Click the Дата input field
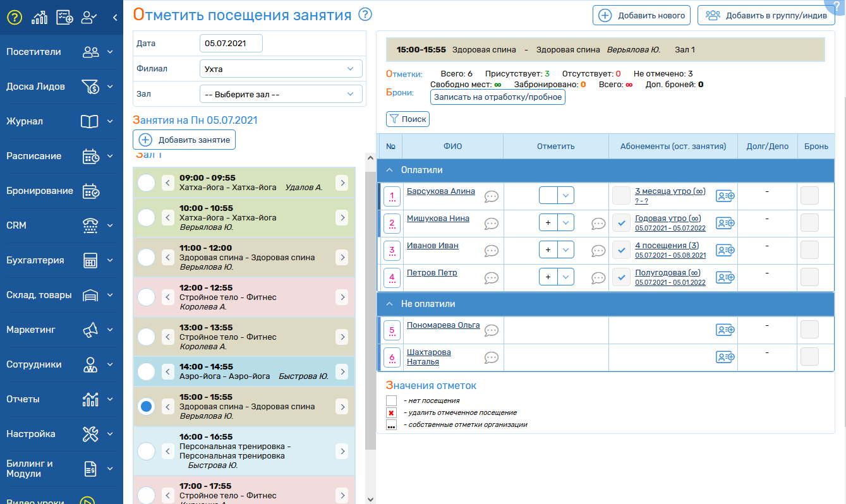 [231, 44]
